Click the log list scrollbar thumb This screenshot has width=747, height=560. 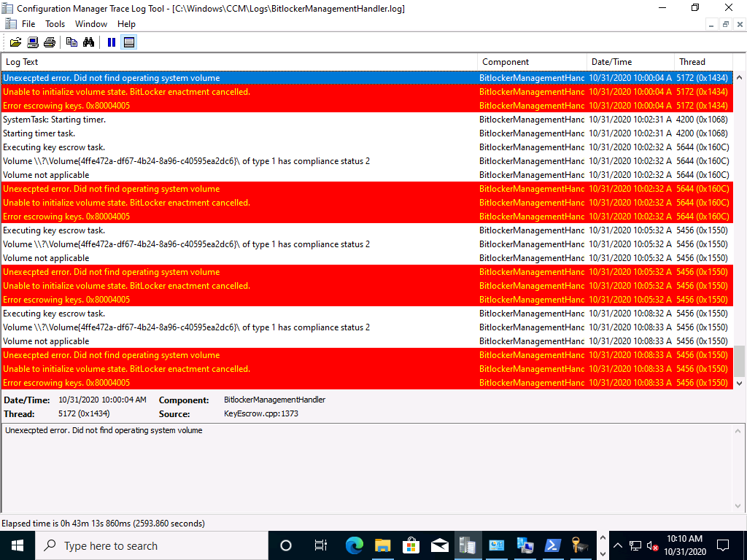tap(740, 361)
